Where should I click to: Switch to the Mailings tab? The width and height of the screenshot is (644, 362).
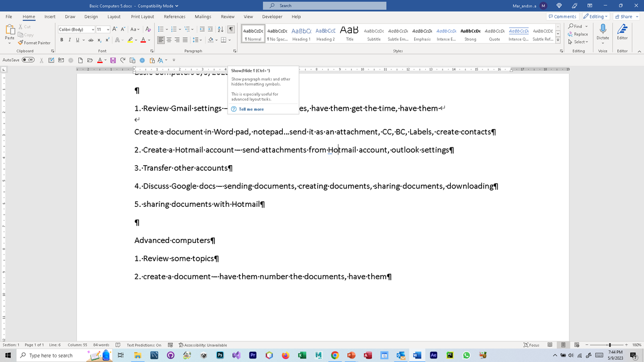point(203,17)
